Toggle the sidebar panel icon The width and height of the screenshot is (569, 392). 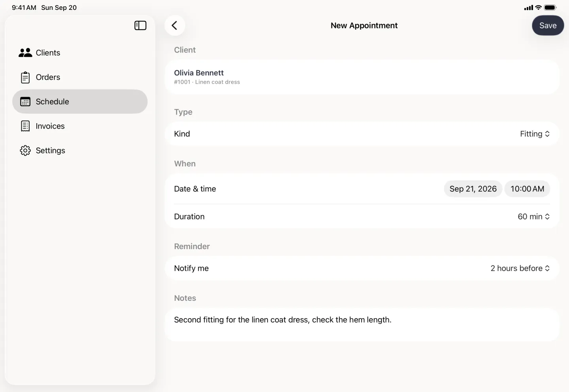coord(140,26)
